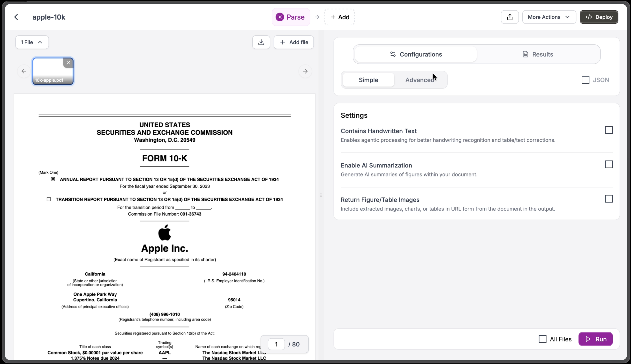Enable Contains Handwritten Text setting
Screen dimensions: 631x364
(608, 130)
